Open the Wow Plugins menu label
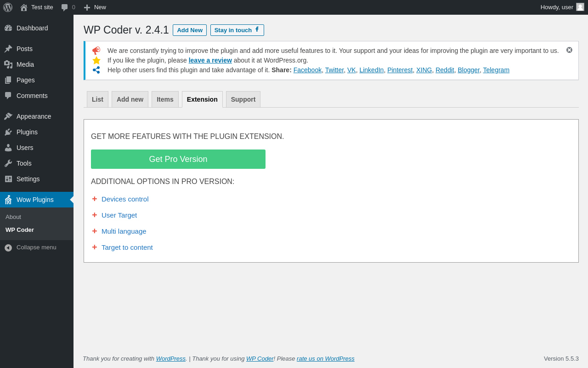The image size is (588, 368). tap(35, 200)
